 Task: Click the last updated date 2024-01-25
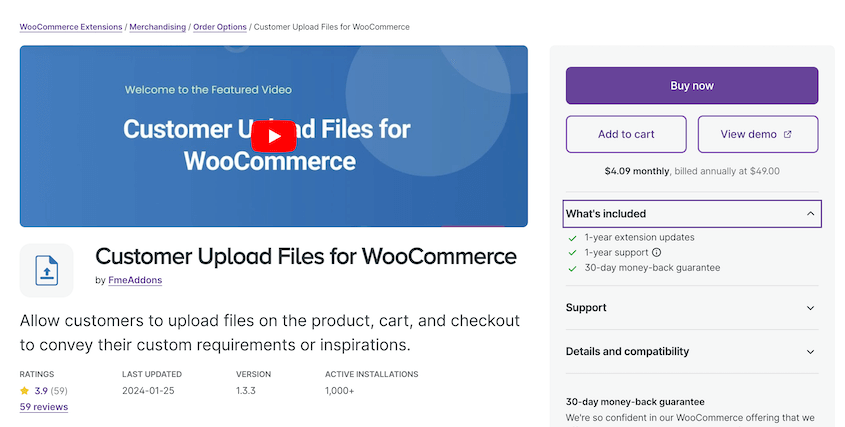(x=148, y=390)
